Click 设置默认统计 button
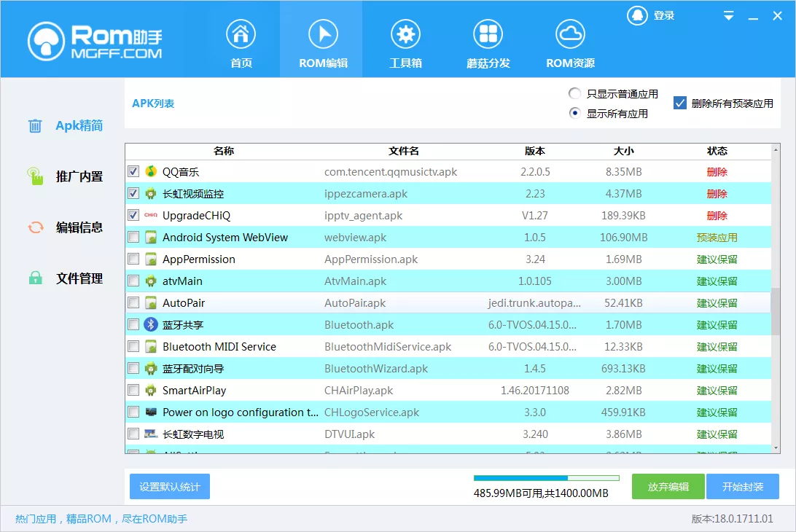The height and width of the screenshot is (532, 796). pos(169,486)
